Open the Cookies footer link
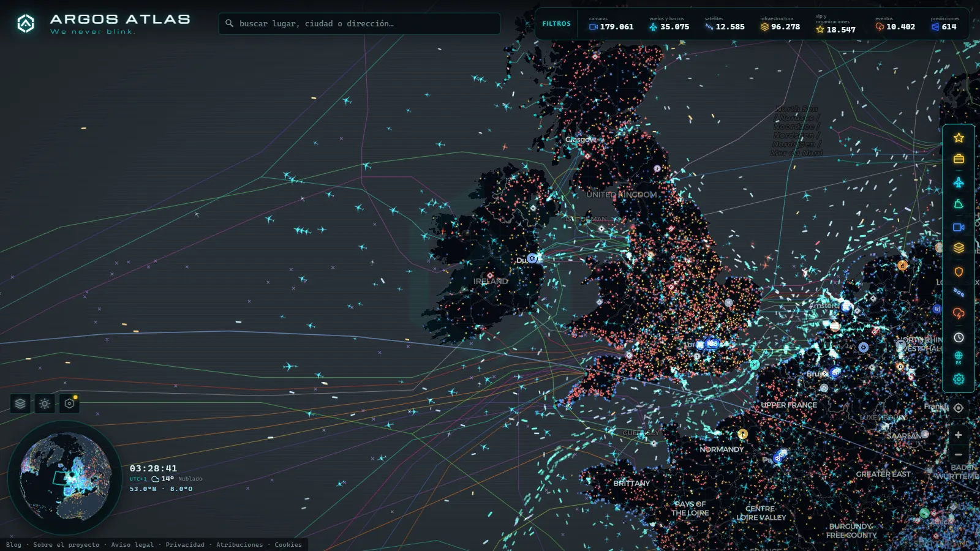This screenshot has height=551, width=980. (288, 544)
